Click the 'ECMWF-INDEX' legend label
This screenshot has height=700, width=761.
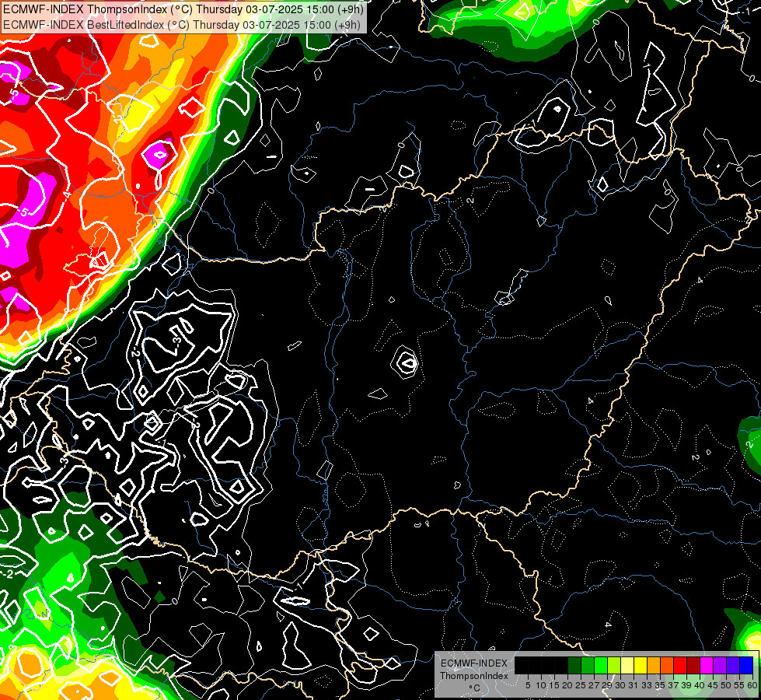474,663
